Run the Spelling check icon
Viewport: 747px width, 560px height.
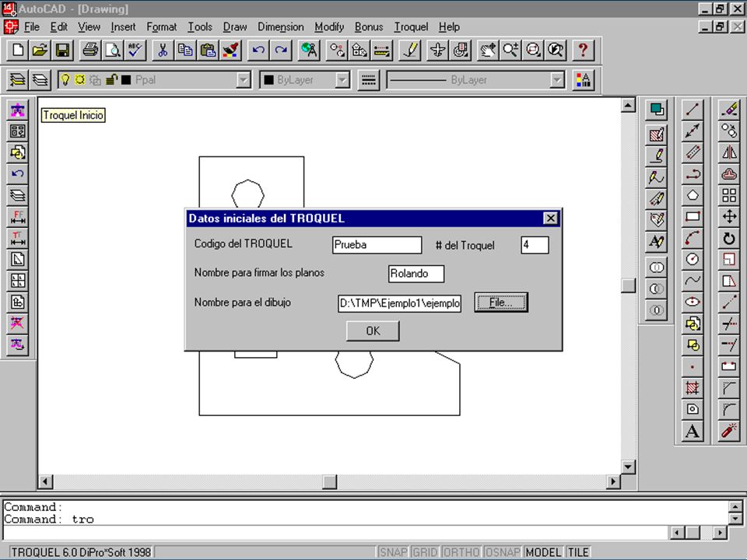(135, 50)
